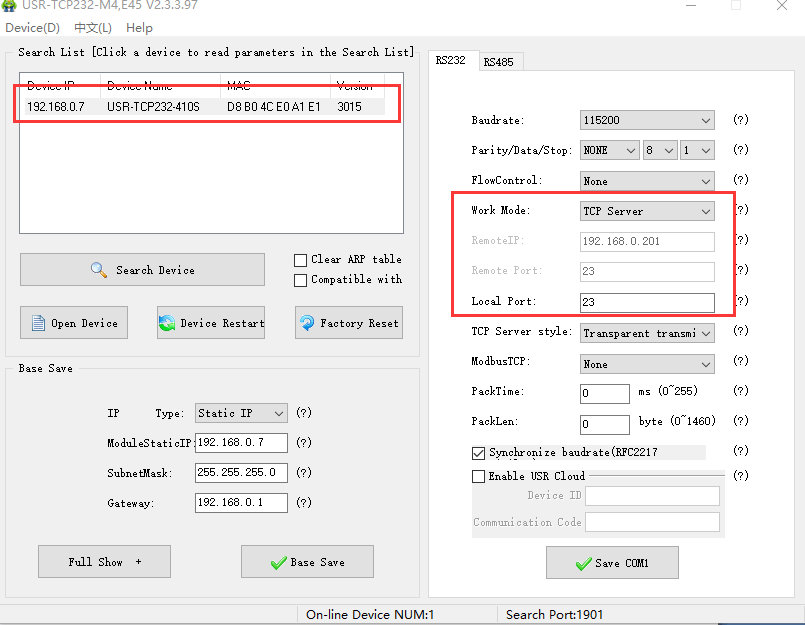
Task: Open help (?) next to ModuleStaticIP
Action: [304, 442]
